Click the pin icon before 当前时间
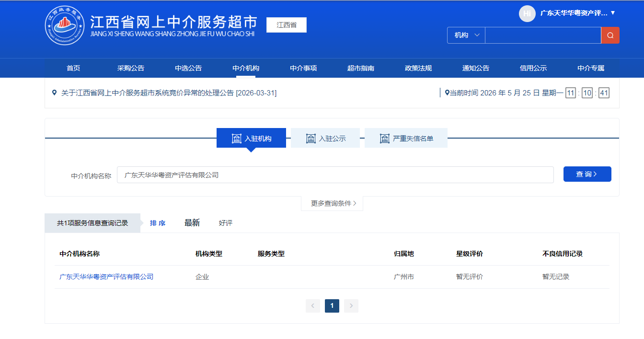 tap(447, 93)
